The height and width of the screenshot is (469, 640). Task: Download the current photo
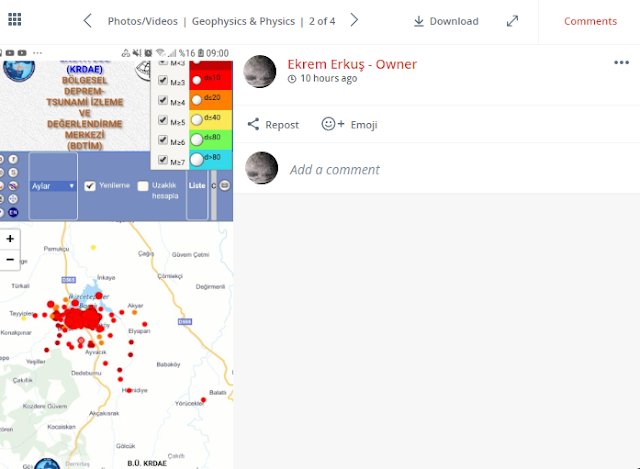(x=446, y=21)
